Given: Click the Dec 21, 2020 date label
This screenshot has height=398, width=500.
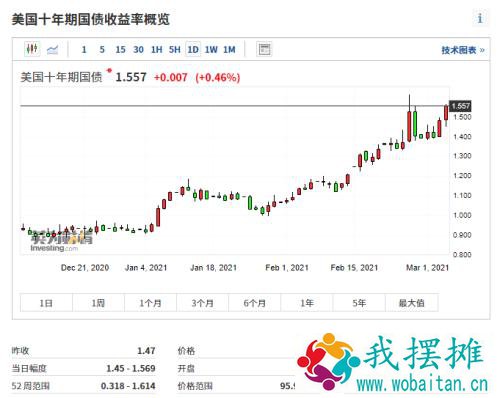Looking at the screenshot, I should click(85, 268).
